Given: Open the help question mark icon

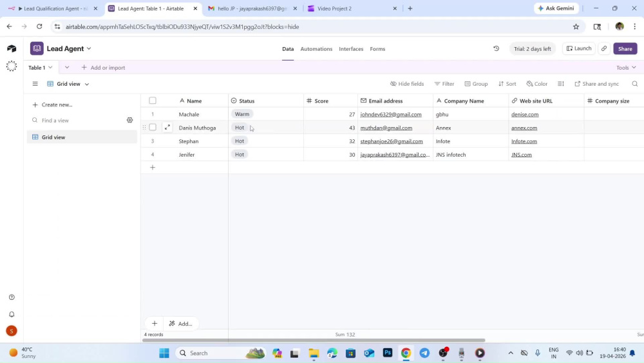Looking at the screenshot, I should pyautogui.click(x=12, y=297).
